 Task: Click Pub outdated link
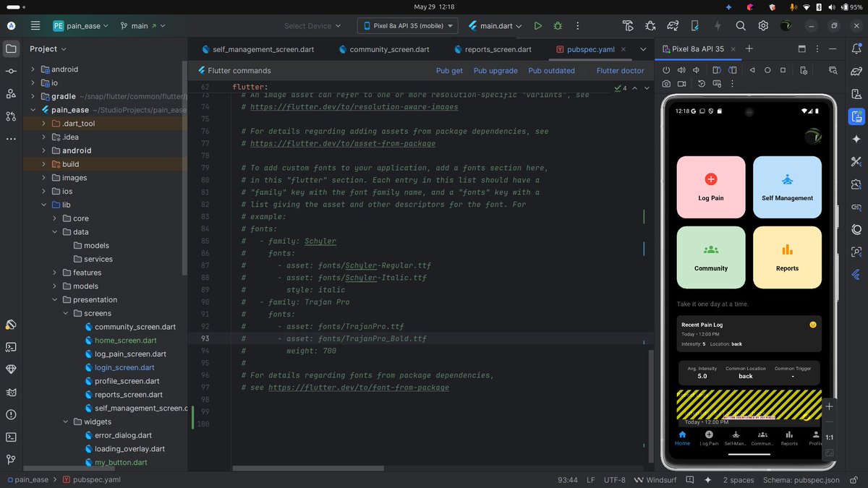pyautogui.click(x=551, y=71)
